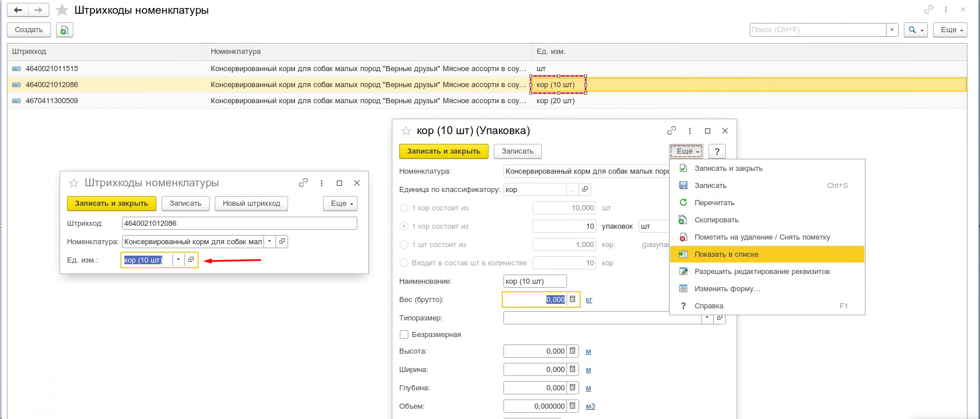
Task: Open calculator for Глубина field
Action: pyautogui.click(x=572, y=387)
